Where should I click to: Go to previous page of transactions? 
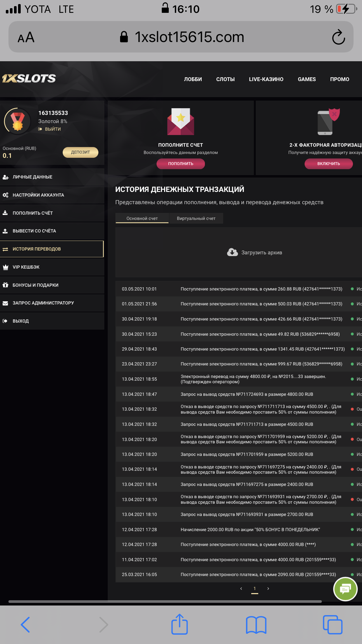241,589
